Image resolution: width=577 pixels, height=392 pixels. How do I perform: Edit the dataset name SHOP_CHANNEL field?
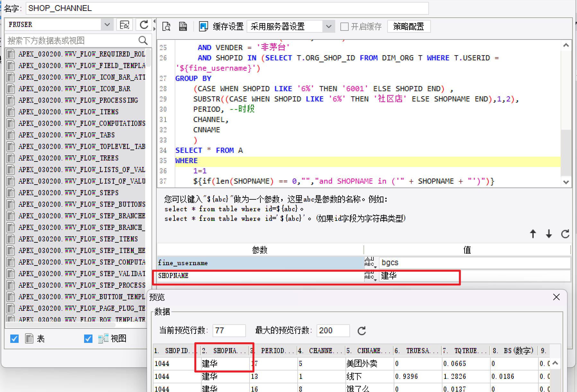click(x=227, y=8)
